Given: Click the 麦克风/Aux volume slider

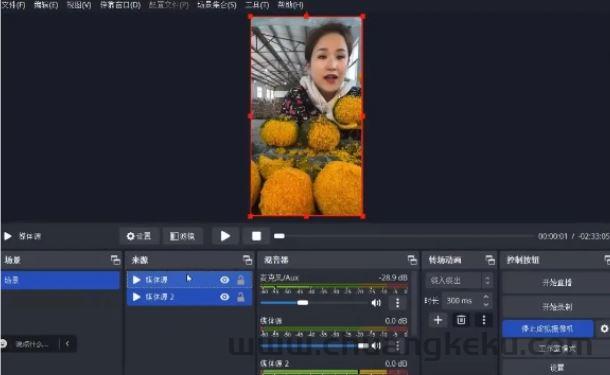Looking at the screenshot, I should click(314, 303).
